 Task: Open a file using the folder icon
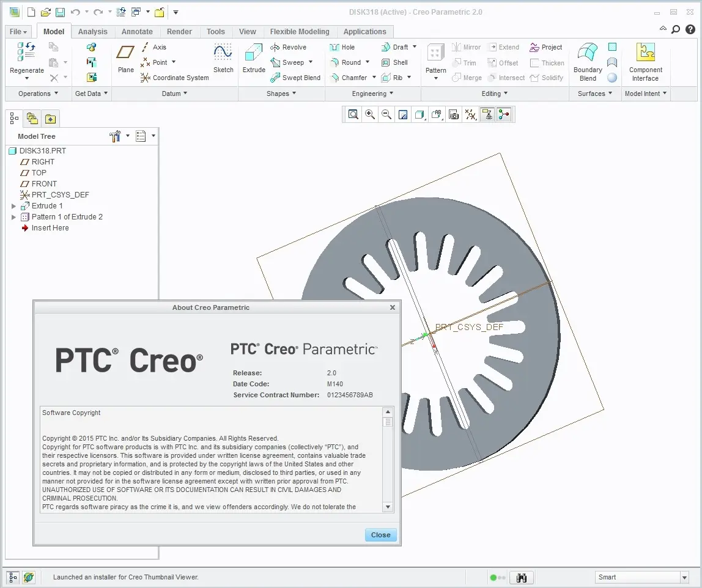[x=46, y=12]
